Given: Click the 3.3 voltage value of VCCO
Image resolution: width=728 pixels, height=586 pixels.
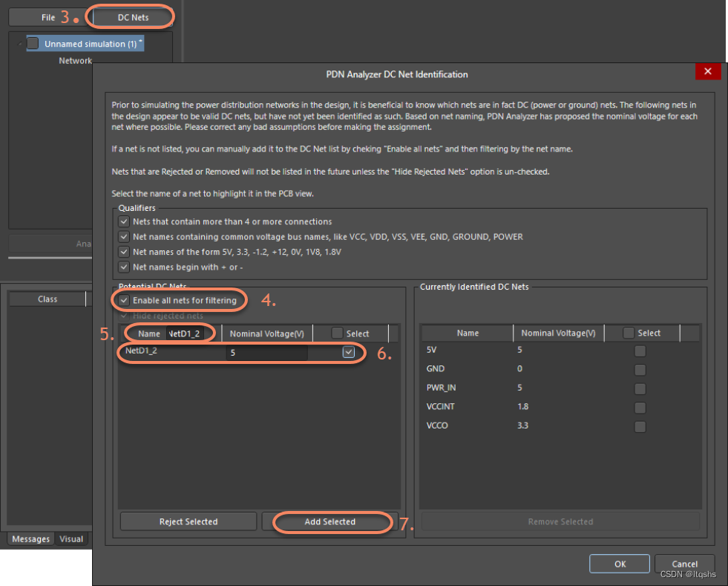Looking at the screenshot, I should click(x=522, y=426).
